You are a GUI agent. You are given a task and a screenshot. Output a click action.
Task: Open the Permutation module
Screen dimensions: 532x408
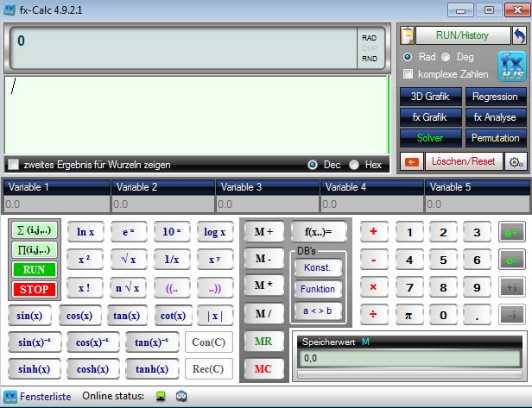(x=496, y=138)
